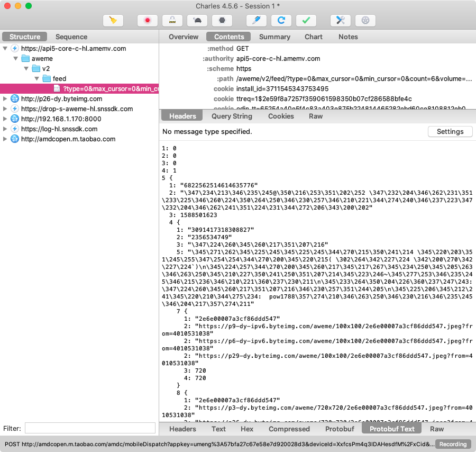Click the POST URL in status bar
Screen dimensions: 476x452
pos(219,444)
